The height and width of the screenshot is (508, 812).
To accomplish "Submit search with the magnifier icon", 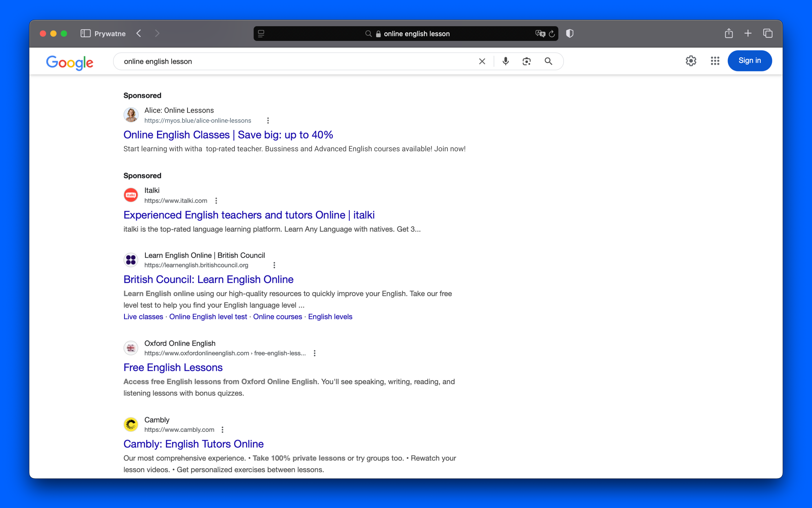I will pos(548,61).
